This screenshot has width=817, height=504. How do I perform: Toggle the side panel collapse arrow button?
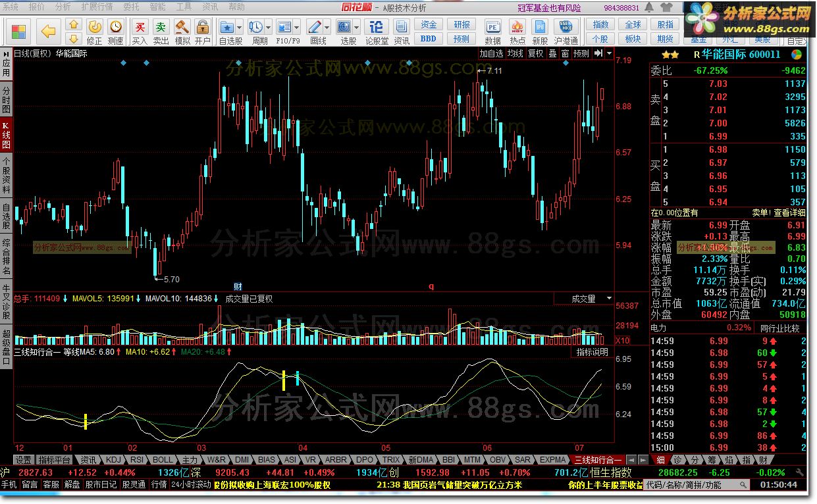pyautogui.click(x=598, y=53)
